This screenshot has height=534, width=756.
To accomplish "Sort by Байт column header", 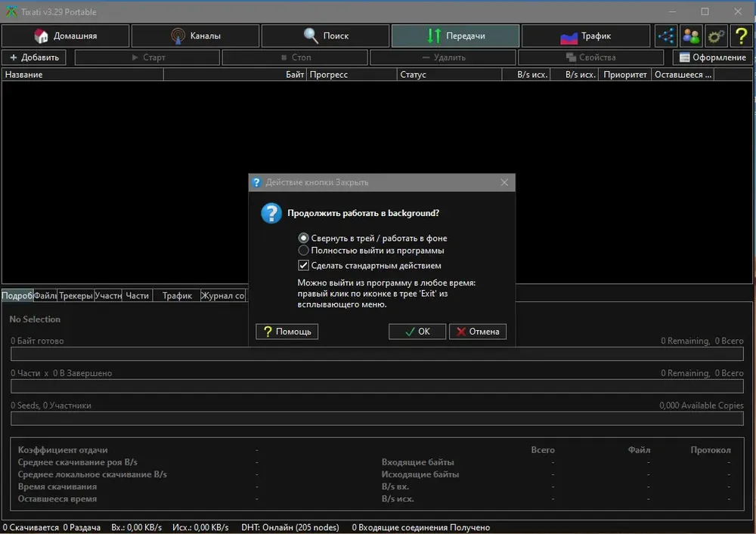I will point(235,75).
